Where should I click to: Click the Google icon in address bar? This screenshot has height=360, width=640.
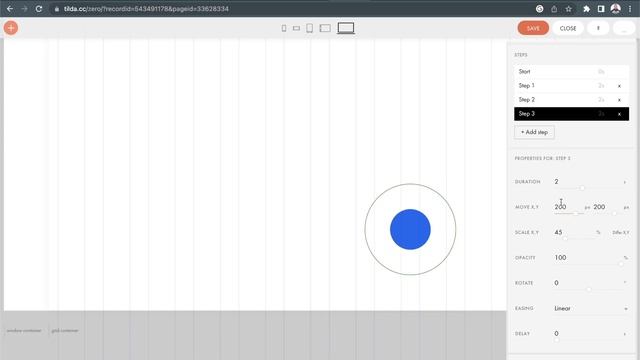(540, 9)
